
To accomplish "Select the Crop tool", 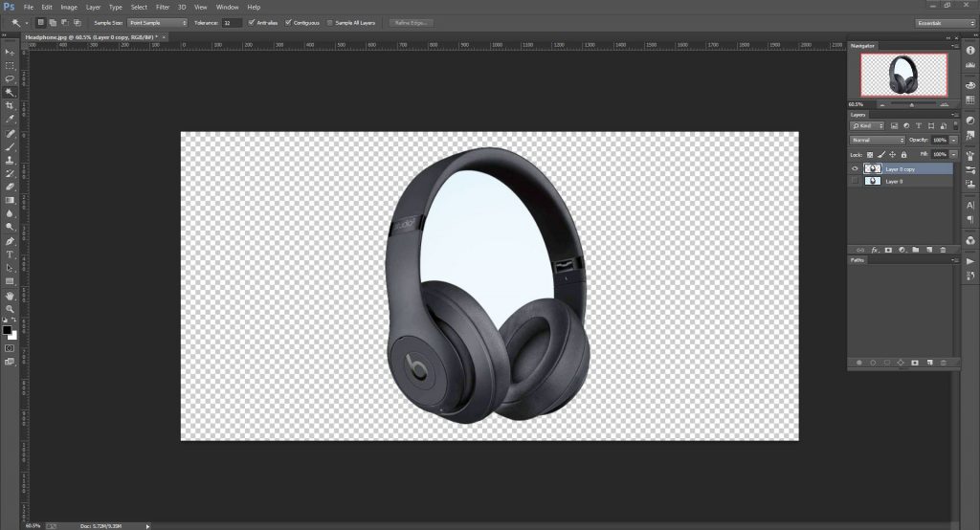I will coord(10,105).
